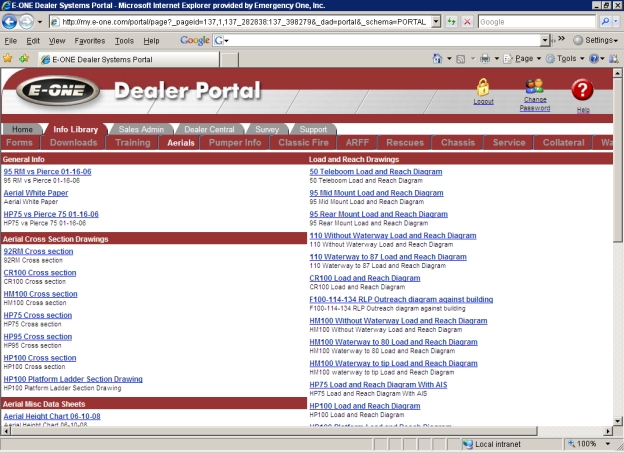This screenshot has height=453, width=624.
Task: Reload the page using the Refresh icon
Action: [x=451, y=21]
